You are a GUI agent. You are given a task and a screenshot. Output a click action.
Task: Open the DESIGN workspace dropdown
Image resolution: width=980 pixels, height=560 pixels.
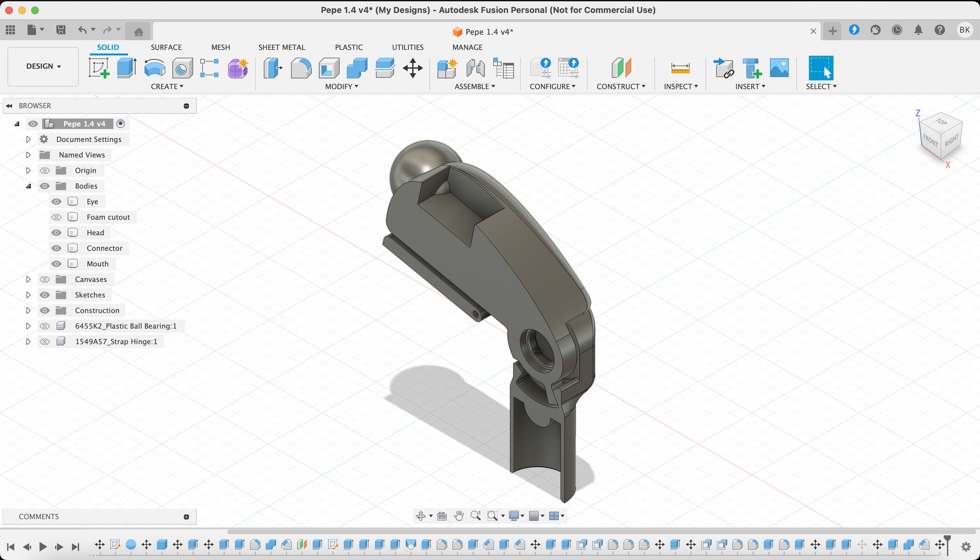(43, 67)
